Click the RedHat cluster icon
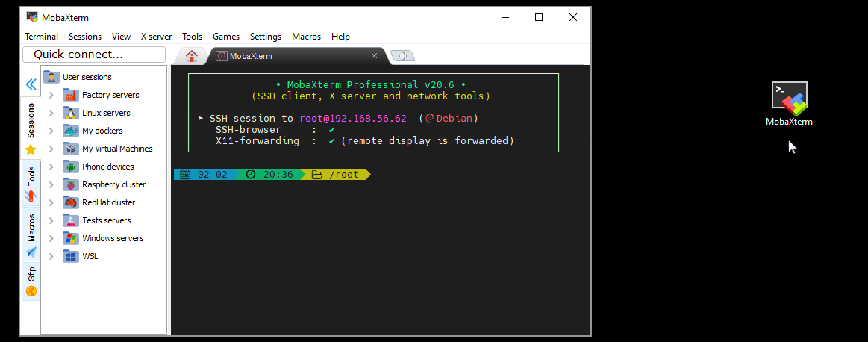Image resolution: width=868 pixels, height=342 pixels. point(71,202)
